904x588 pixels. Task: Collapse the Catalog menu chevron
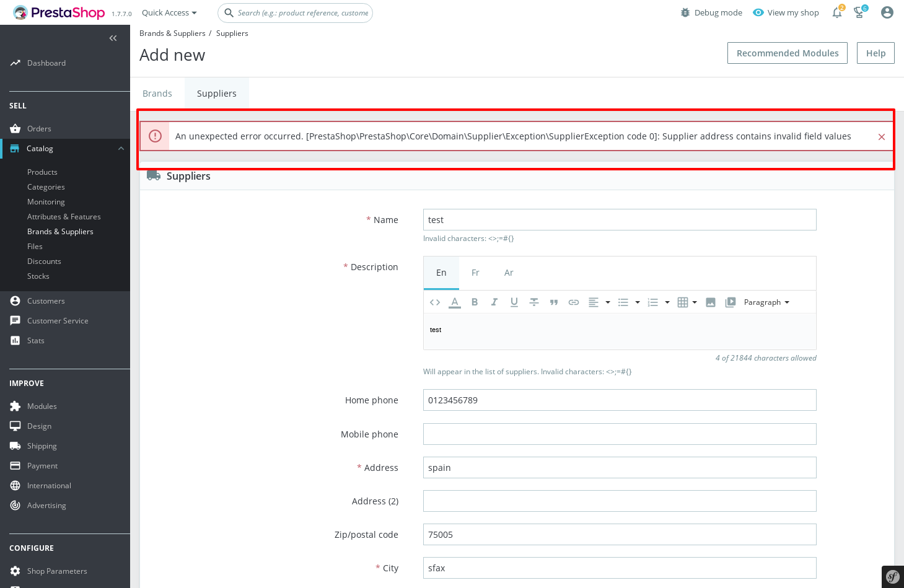tap(121, 149)
